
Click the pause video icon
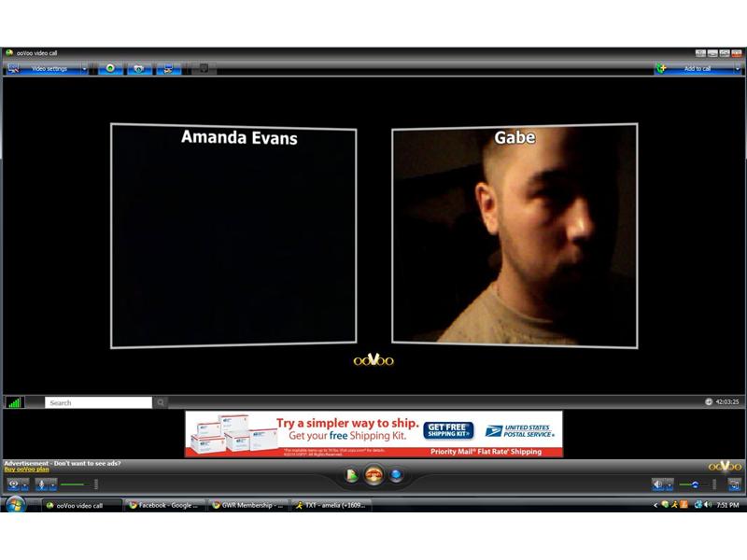tap(204, 67)
